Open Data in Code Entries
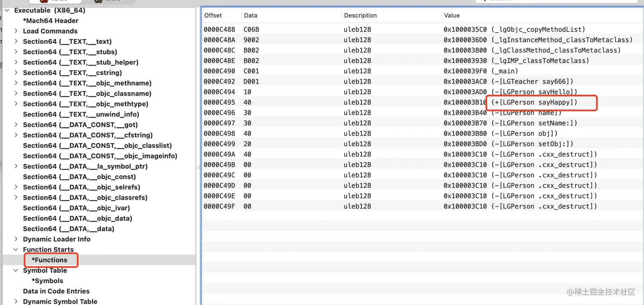Viewport: 644px width, 305px height. click(x=56, y=291)
